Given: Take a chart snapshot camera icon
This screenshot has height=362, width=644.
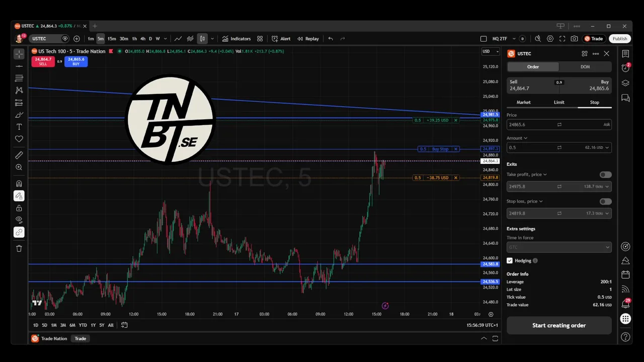Looking at the screenshot, I should pyautogui.click(x=574, y=39).
